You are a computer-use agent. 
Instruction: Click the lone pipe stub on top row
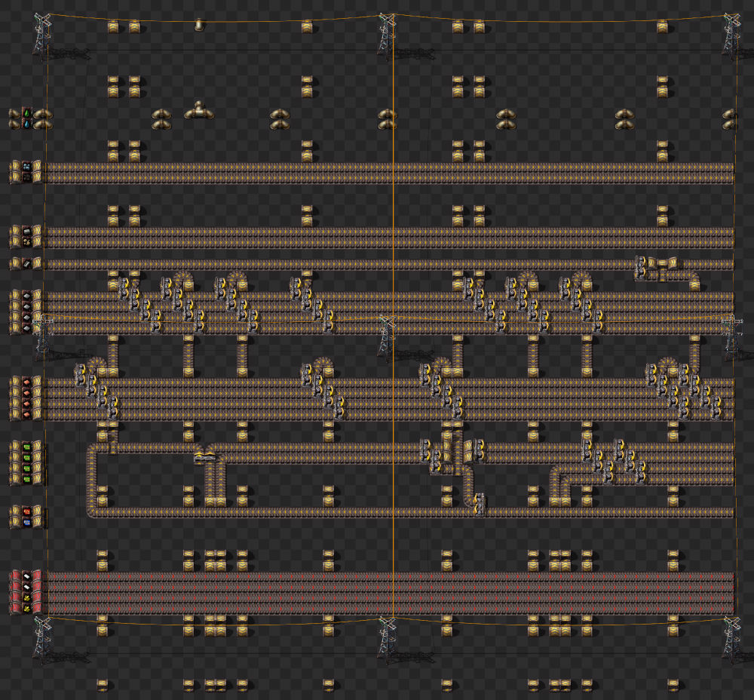tap(198, 25)
